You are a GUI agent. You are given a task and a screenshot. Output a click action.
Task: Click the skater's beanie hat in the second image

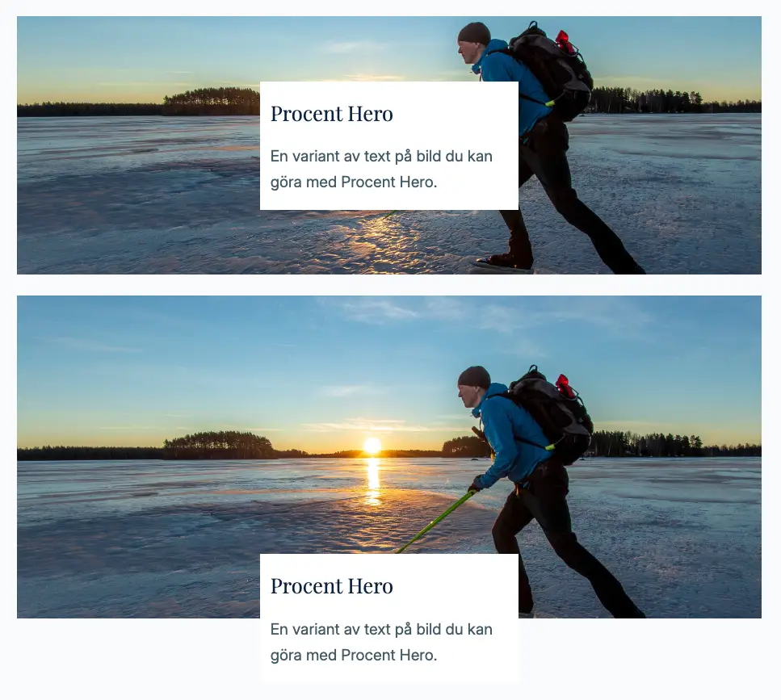pos(474,377)
